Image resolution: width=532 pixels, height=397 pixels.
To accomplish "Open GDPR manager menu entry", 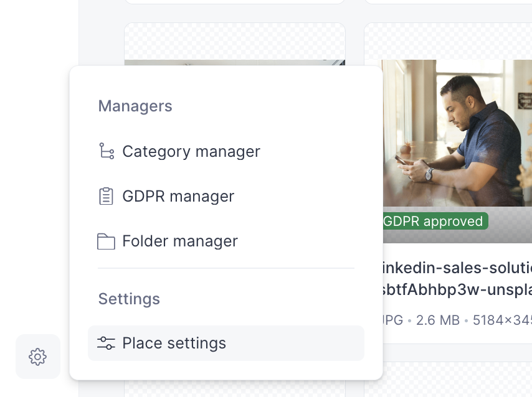I will [x=226, y=196].
